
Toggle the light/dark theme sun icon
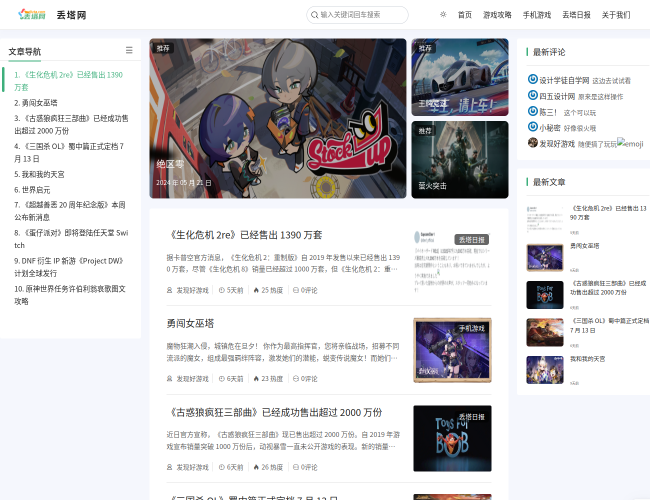[x=443, y=15]
